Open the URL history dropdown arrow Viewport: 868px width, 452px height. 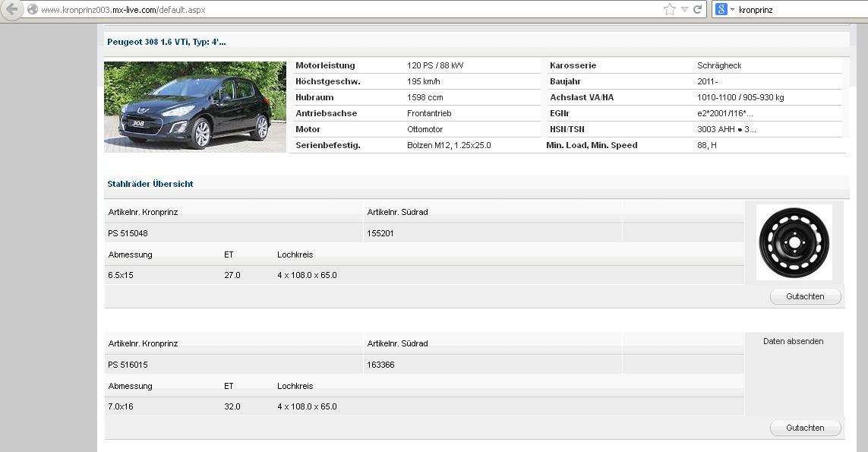pyautogui.click(x=684, y=10)
